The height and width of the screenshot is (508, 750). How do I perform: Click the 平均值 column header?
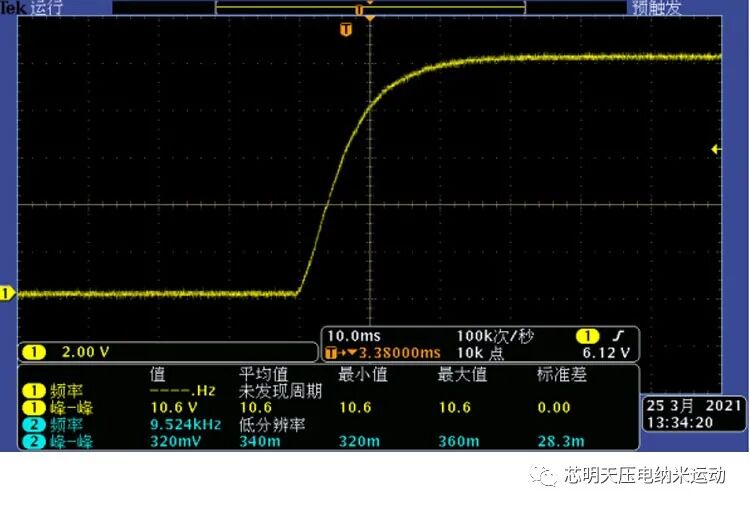pyautogui.click(x=264, y=374)
